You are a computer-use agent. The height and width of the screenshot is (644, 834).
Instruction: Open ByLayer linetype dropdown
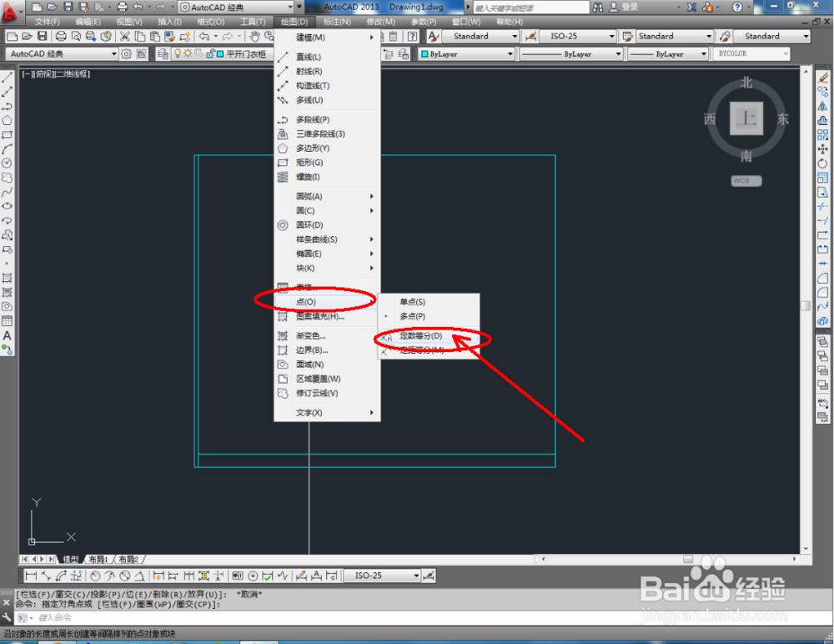[571, 53]
